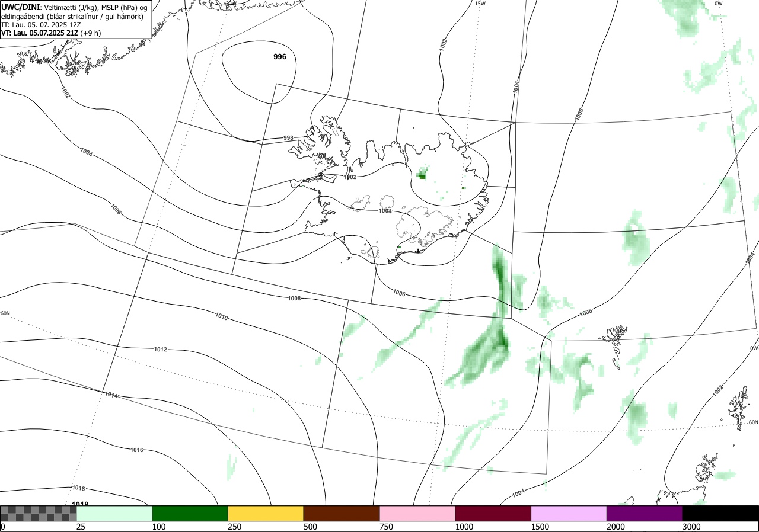Pick the light lilac 1500–2000 legend swatch
Image resolution: width=759 pixels, height=532 pixels.
pyautogui.click(x=569, y=513)
